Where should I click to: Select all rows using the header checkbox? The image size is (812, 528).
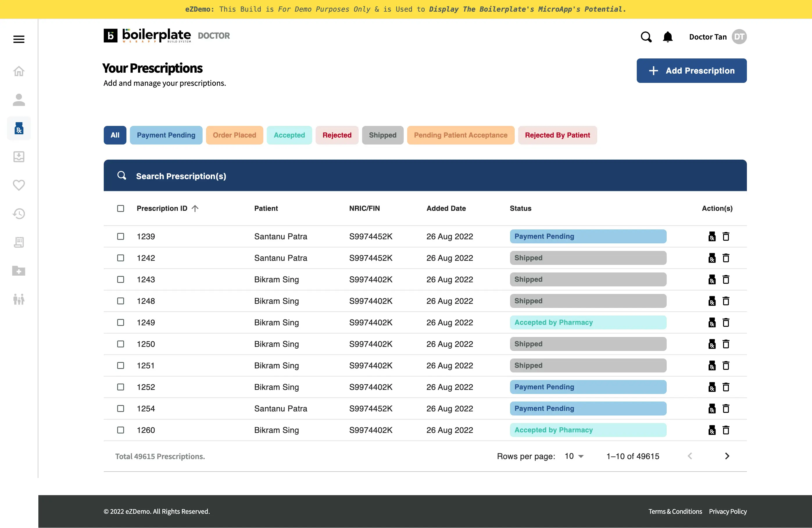coord(120,208)
